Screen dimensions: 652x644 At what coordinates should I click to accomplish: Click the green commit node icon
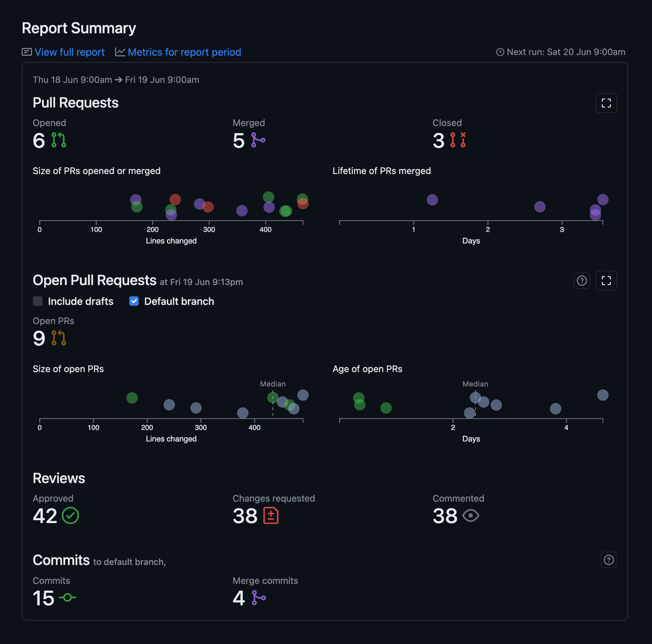(67, 597)
